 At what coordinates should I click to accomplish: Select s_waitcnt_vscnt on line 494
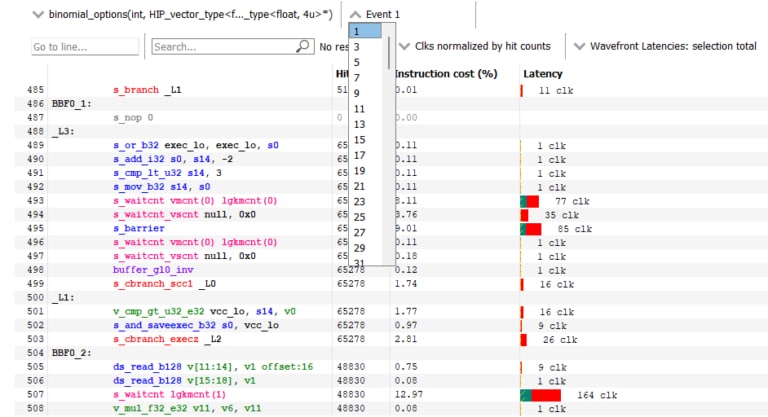click(184, 214)
